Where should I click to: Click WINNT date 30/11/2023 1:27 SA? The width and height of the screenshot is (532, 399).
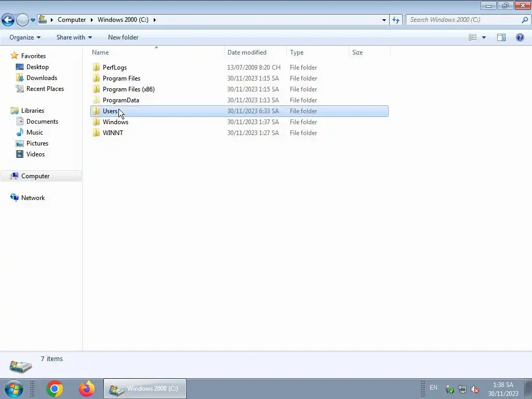pos(253,132)
